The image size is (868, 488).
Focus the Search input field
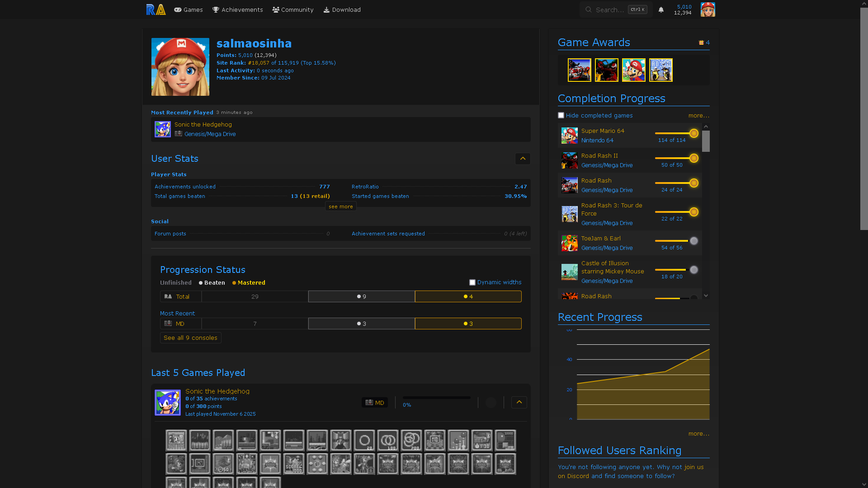[609, 9]
